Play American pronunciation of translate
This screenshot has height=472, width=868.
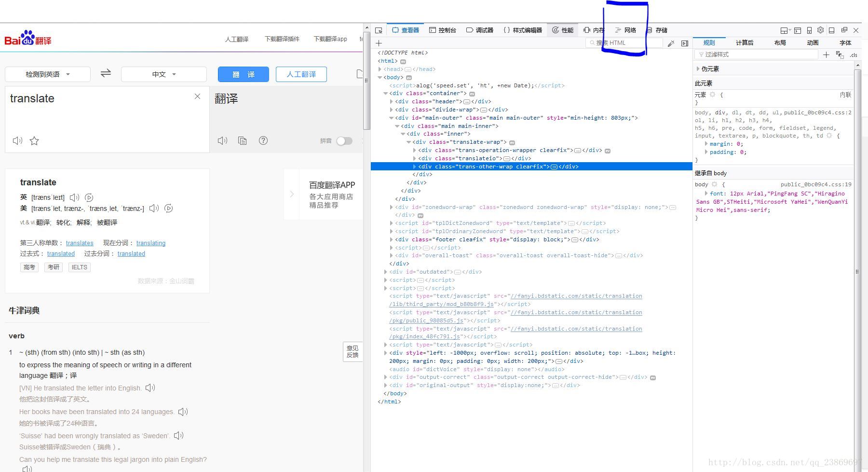coord(154,208)
